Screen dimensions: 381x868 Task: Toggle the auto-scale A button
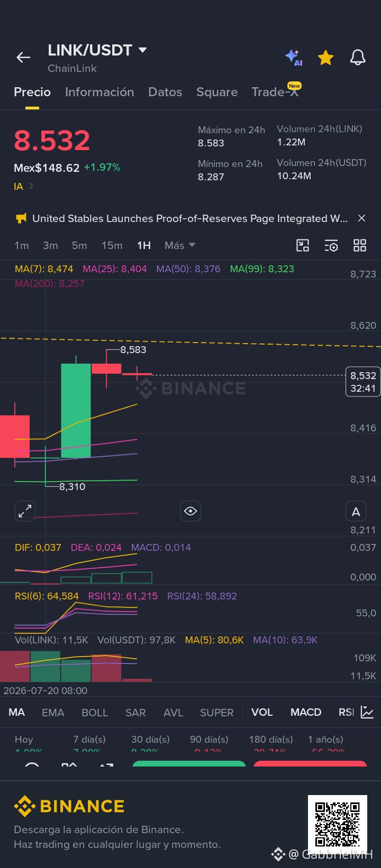(x=356, y=511)
